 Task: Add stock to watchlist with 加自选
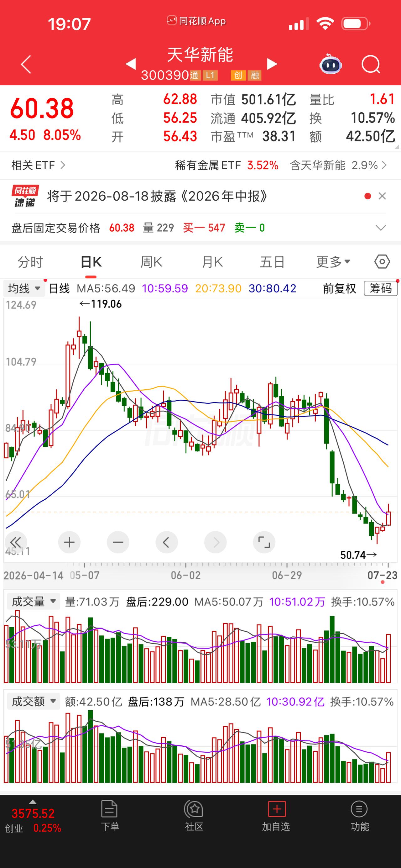point(276,815)
